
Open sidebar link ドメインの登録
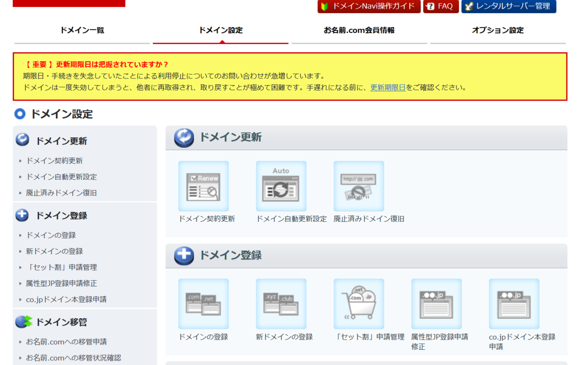(x=51, y=235)
